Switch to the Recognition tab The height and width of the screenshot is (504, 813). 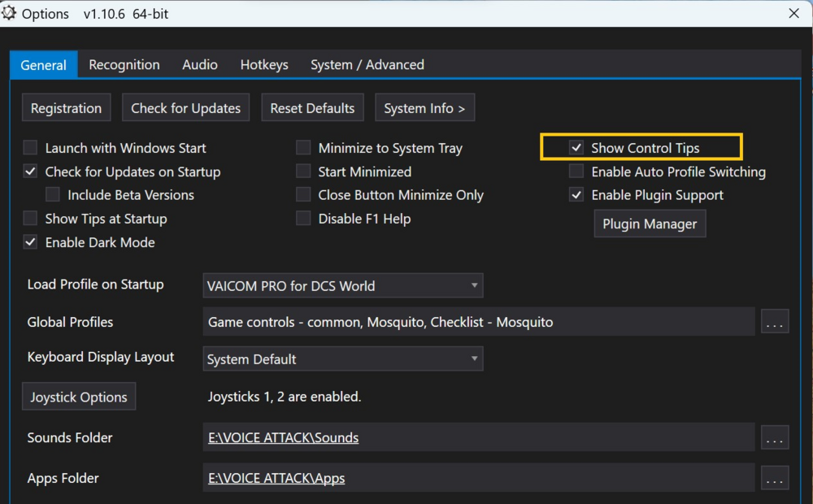click(124, 65)
